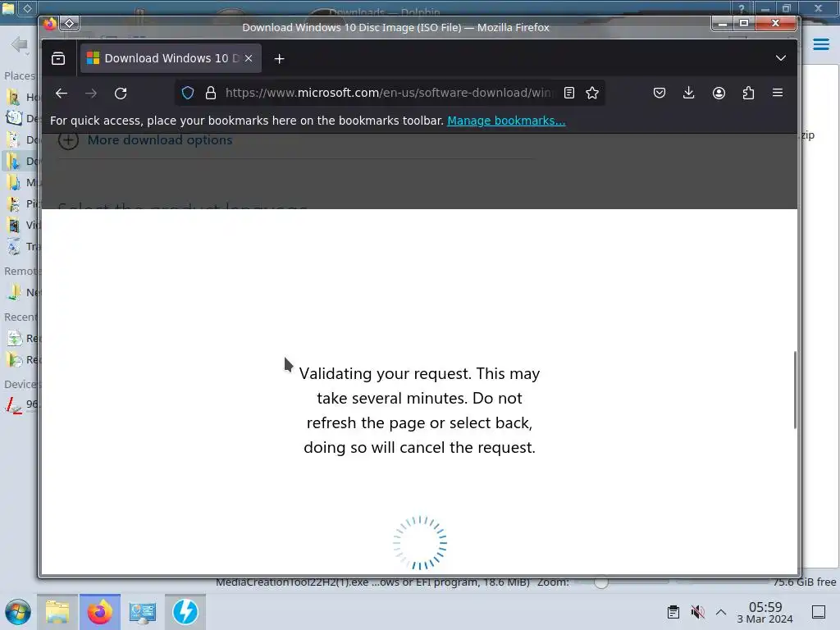Open the blue lightning bolt taskbar app
The height and width of the screenshot is (630, 840).
185,612
